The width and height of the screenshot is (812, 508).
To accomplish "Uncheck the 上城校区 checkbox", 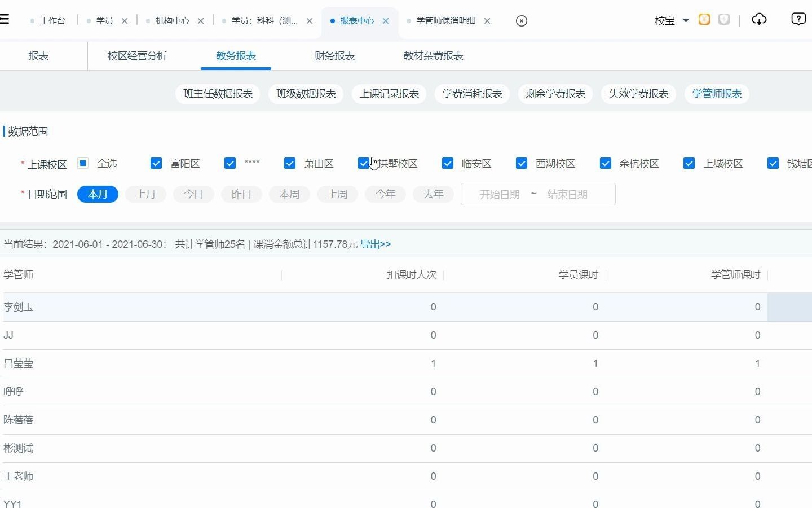I will tap(689, 163).
